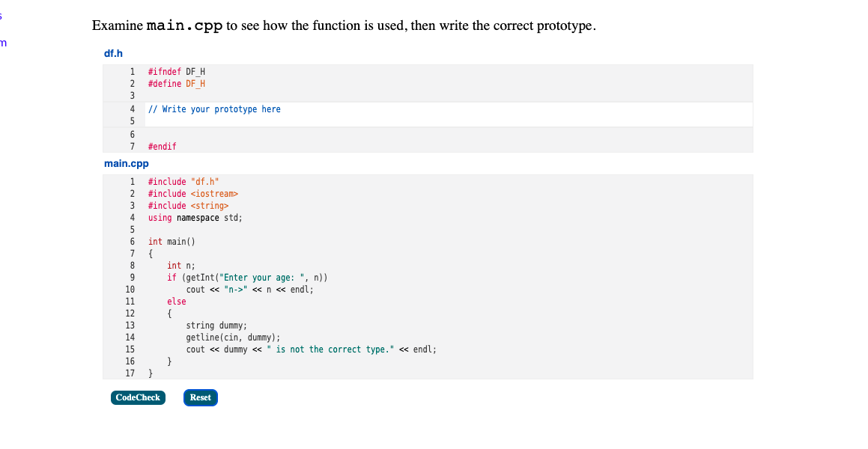Click the Reset button
This screenshot has height=449, width=868.
[x=201, y=397]
